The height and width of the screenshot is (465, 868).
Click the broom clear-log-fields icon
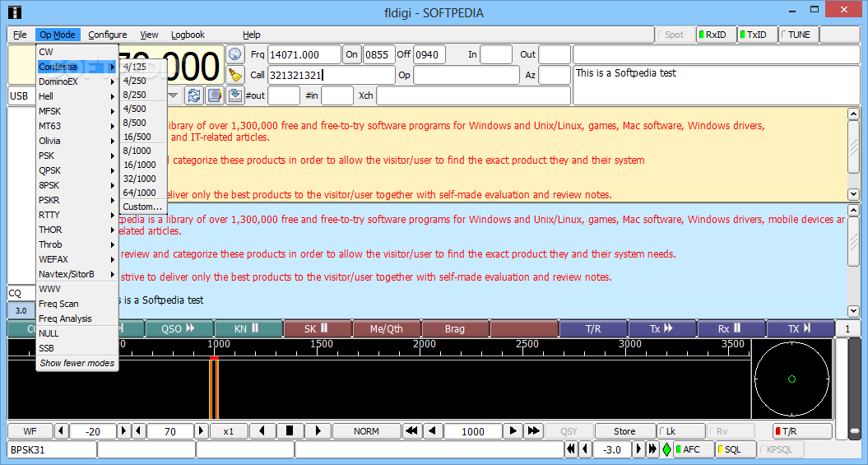pos(236,75)
